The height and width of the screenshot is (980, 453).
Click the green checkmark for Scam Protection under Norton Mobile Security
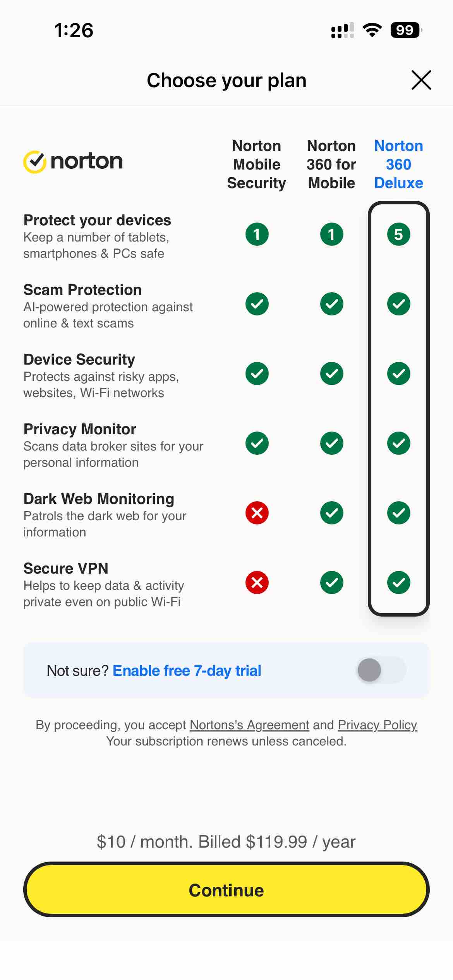click(x=257, y=304)
